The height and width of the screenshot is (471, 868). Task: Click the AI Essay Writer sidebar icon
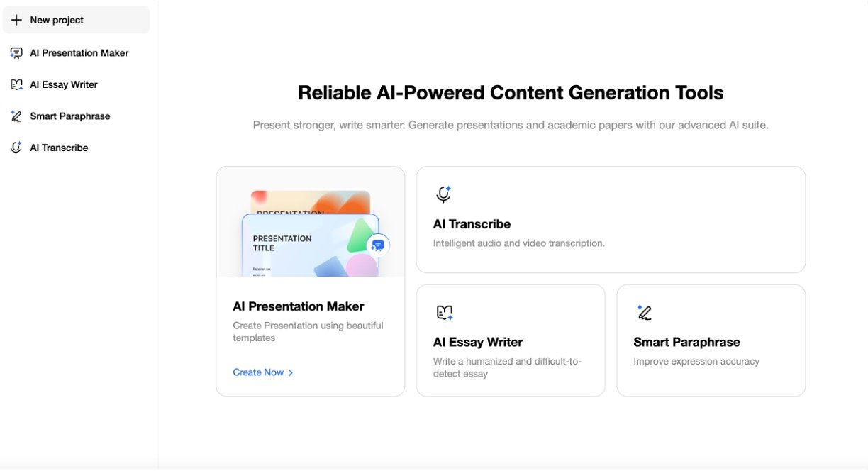point(16,84)
